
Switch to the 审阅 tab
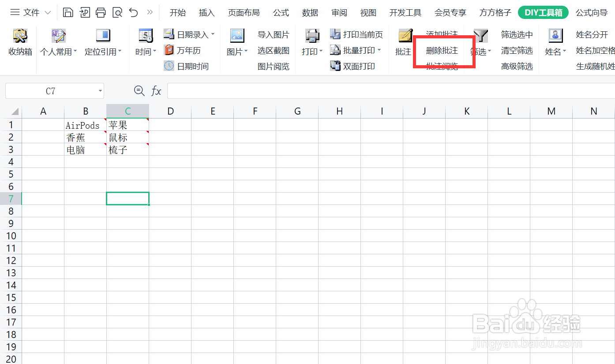pos(339,13)
